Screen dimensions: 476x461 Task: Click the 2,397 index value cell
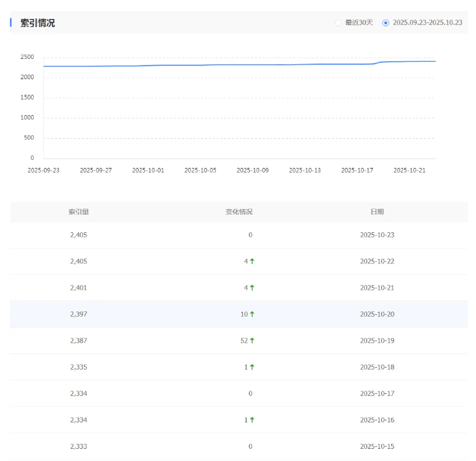[79, 314]
